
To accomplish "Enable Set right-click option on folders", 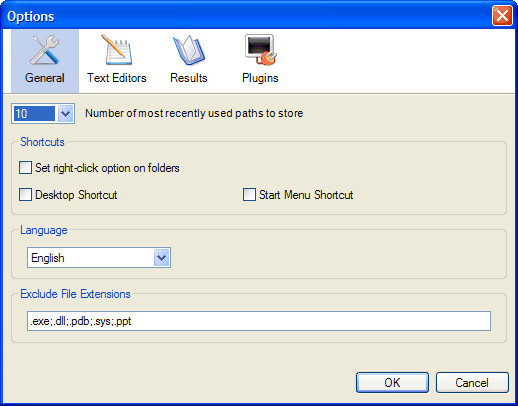I will click(26, 168).
